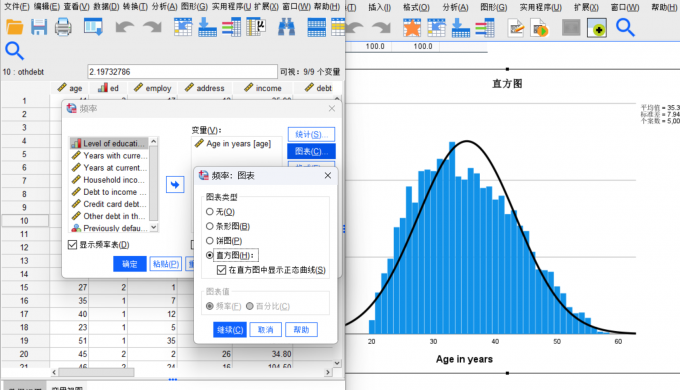Image resolution: width=680 pixels, height=390 pixels.
Task: Click the cell value field showing 2.19732786
Action: click(x=182, y=72)
